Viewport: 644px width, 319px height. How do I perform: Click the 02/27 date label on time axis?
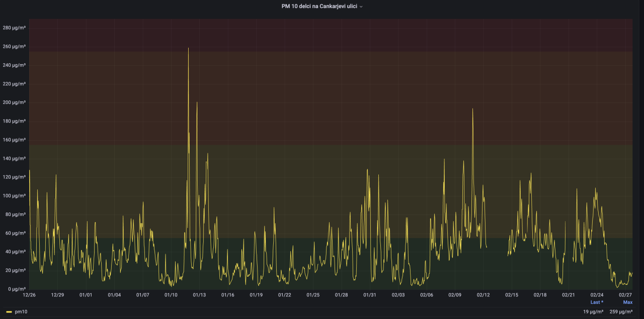click(625, 295)
